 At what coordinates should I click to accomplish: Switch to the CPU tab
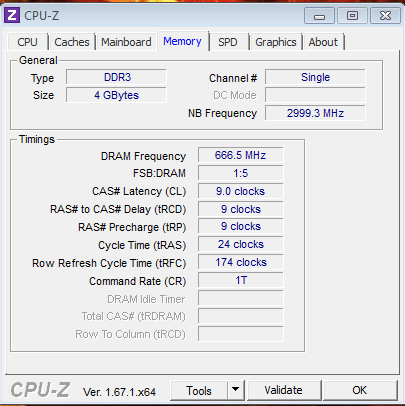coord(27,42)
